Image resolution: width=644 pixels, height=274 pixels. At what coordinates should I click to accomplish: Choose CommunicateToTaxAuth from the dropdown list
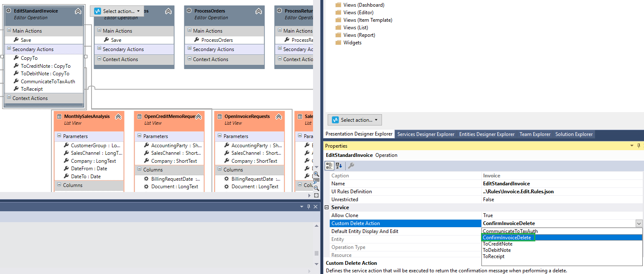click(562, 231)
